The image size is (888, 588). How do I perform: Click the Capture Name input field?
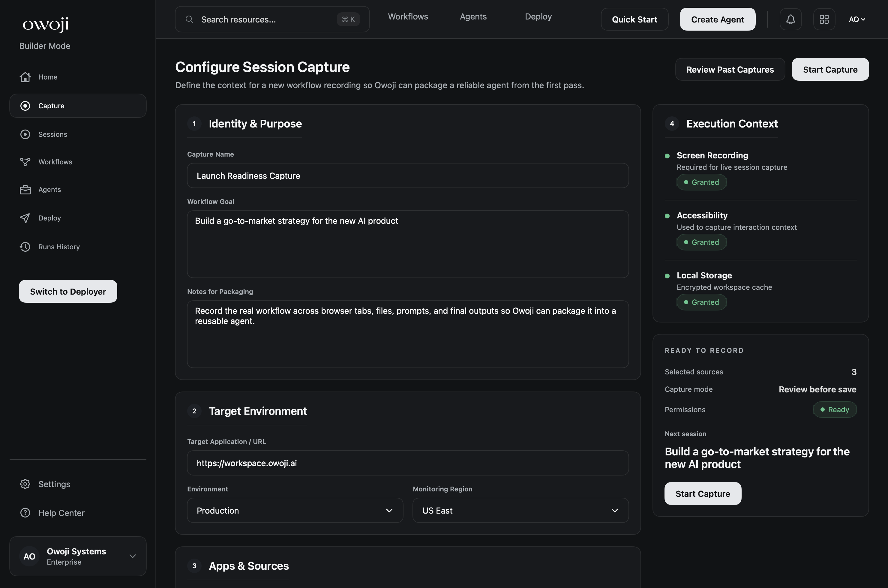pos(408,175)
